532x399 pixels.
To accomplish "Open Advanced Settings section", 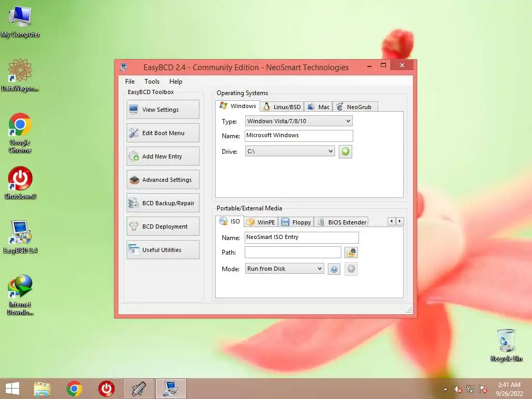I will [x=163, y=180].
